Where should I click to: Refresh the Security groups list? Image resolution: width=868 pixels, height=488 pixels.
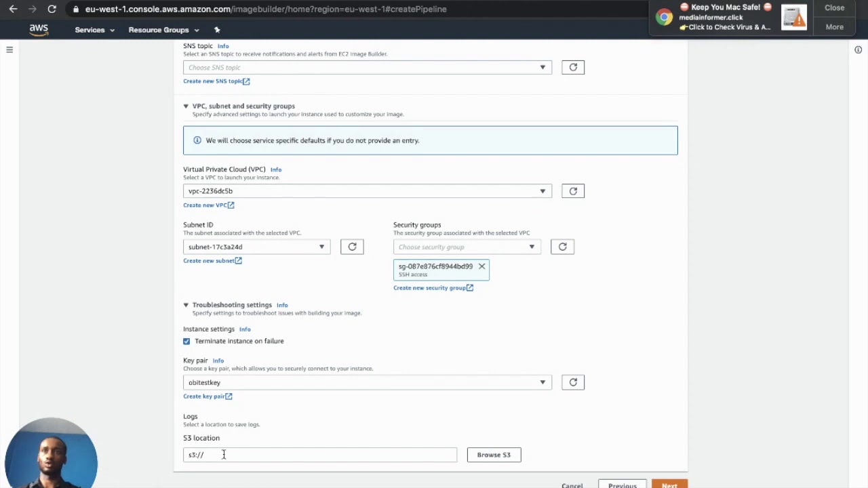562,247
